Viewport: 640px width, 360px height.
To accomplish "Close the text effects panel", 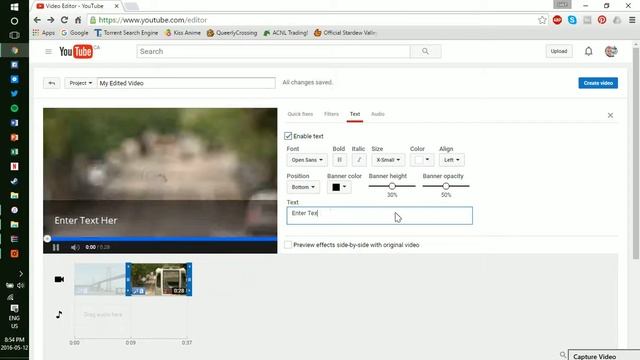I will [x=610, y=116].
